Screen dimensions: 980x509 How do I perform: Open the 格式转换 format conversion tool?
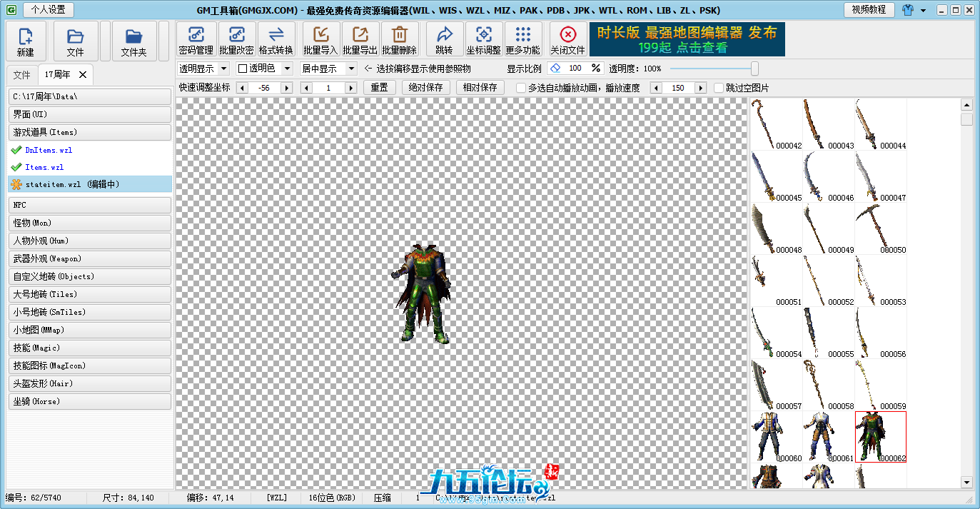point(276,40)
